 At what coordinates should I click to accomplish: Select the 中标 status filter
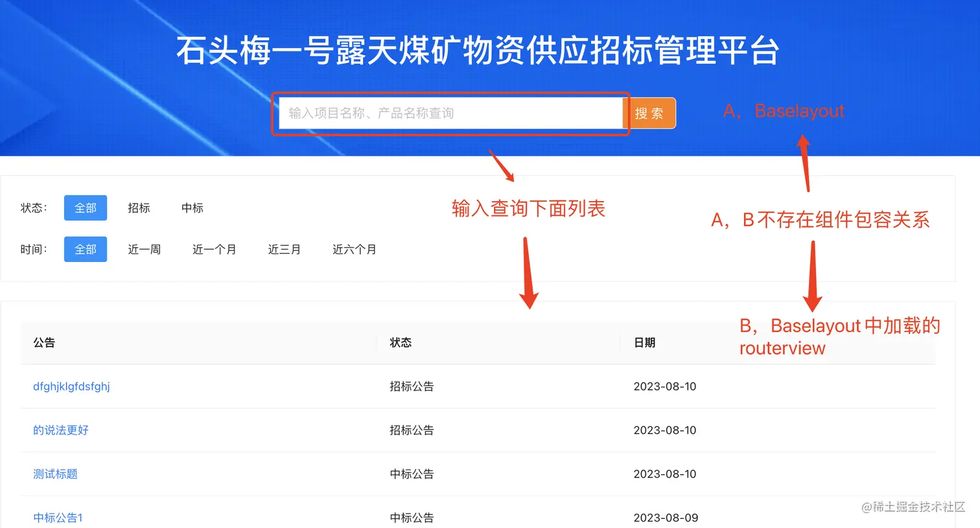(x=192, y=208)
